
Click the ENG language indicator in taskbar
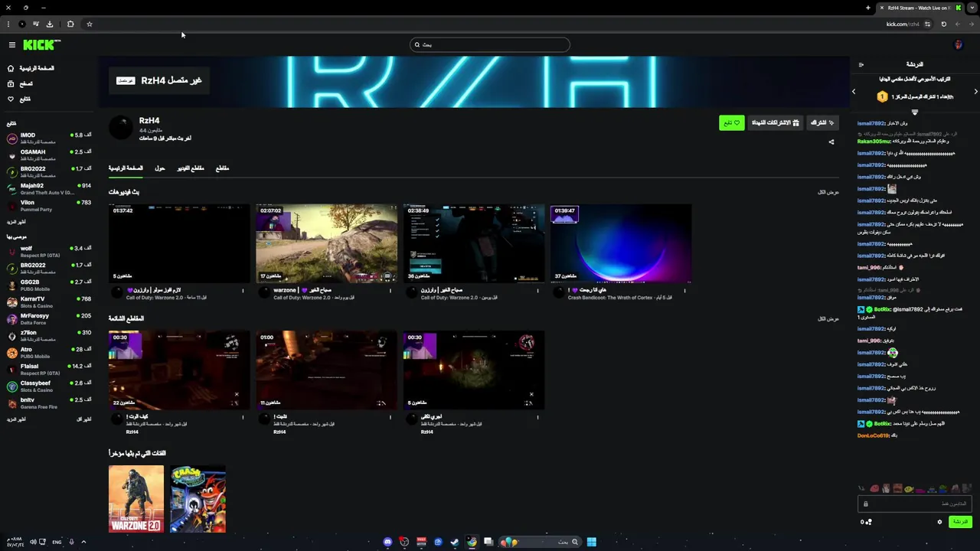pos(57,542)
